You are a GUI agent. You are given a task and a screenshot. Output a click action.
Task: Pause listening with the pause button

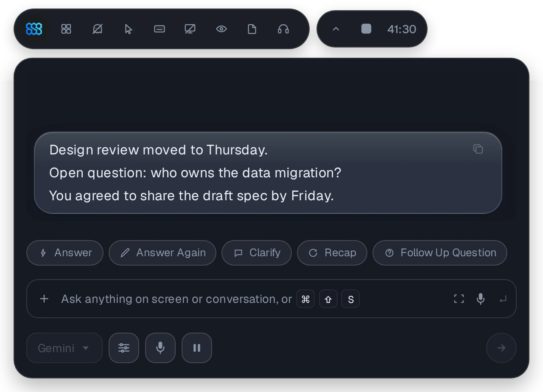point(197,348)
